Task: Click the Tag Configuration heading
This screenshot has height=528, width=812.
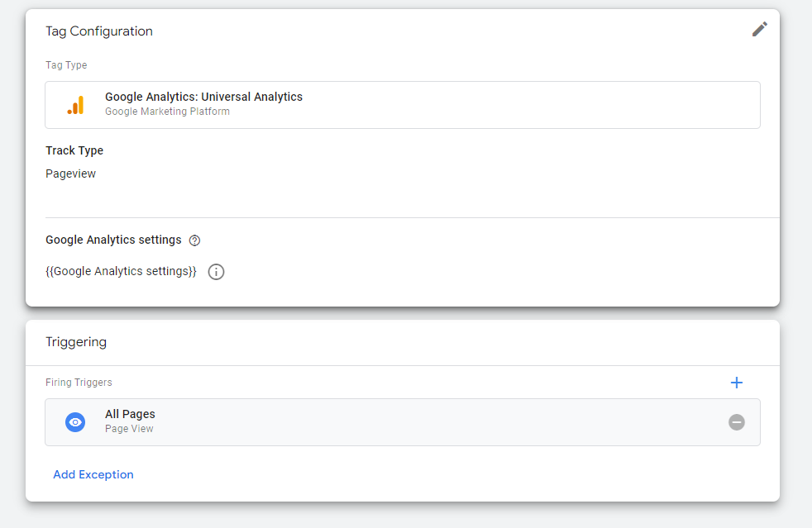Action: tap(99, 31)
